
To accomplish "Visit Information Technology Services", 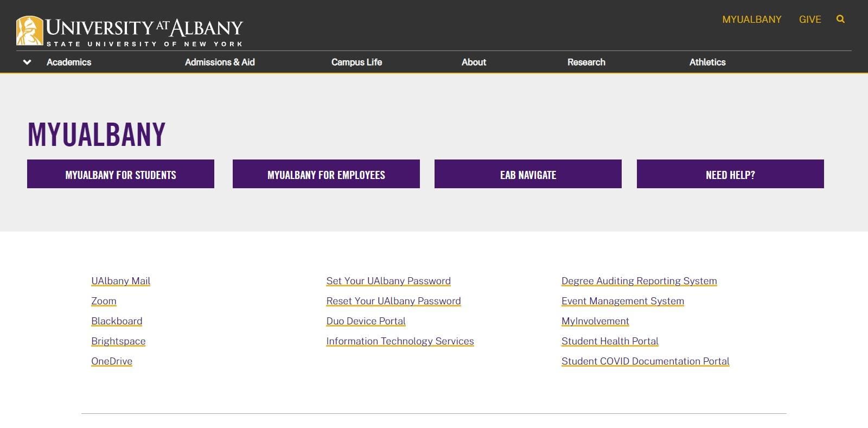I will pos(400,341).
